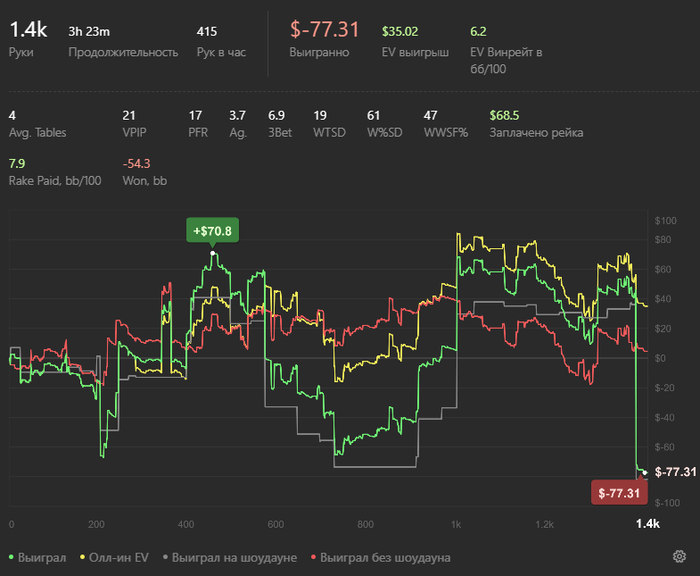Click the red $-77.31 end label on chart
700x576 pixels.
[x=619, y=493]
